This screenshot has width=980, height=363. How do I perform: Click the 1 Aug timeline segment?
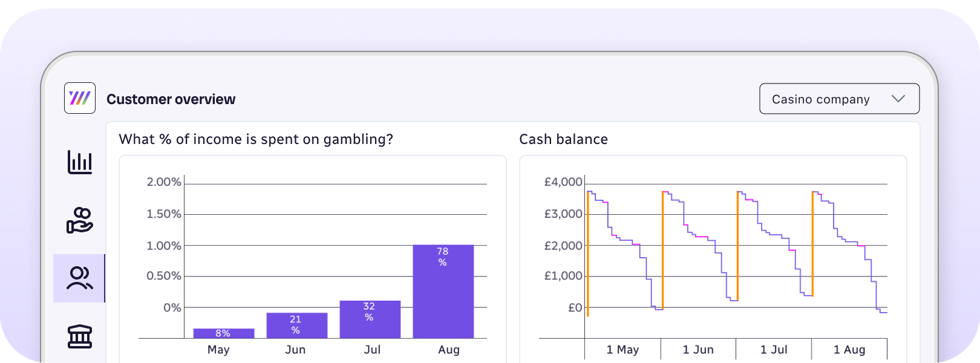[849, 350]
